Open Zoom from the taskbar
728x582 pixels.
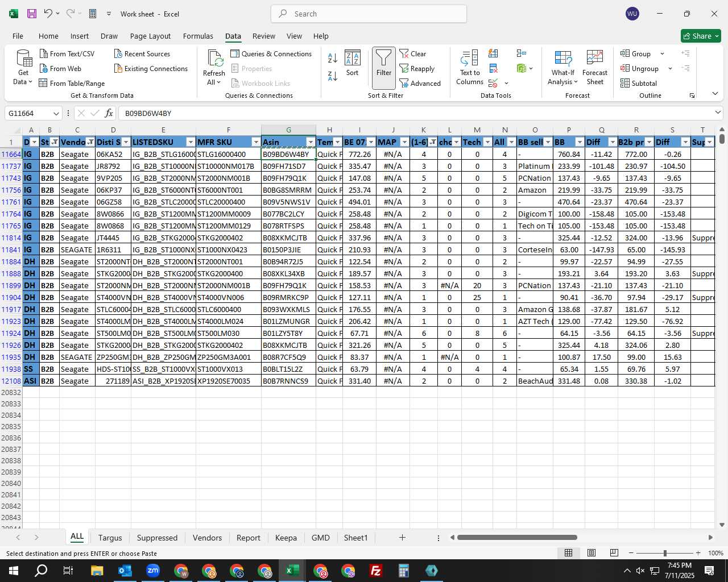[x=153, y=571]
